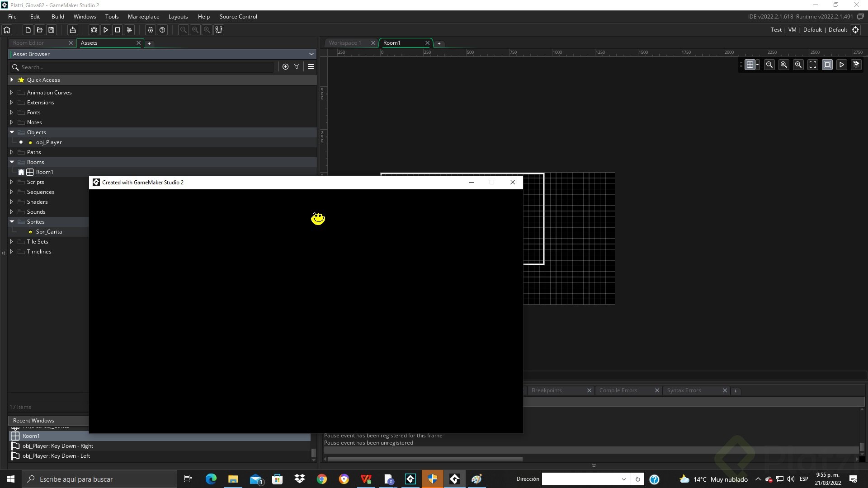Play room animation preview button

pyautogui.click(x=841, y=65)
